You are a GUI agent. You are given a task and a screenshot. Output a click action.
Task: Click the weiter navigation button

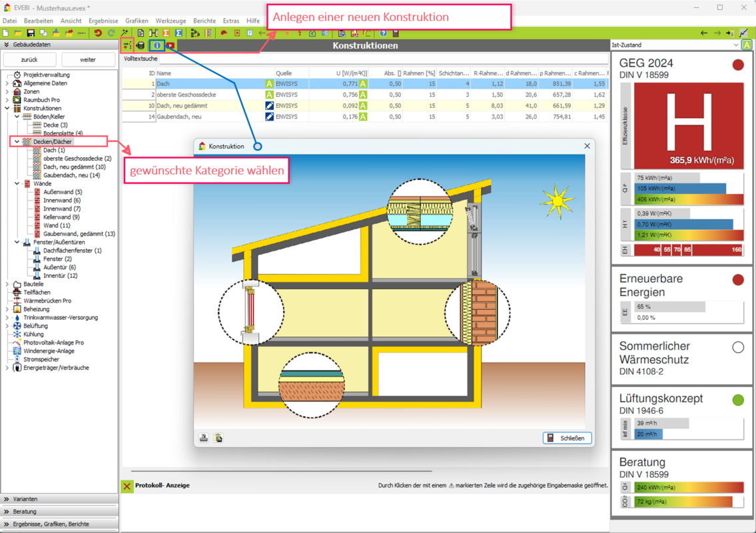88,59
